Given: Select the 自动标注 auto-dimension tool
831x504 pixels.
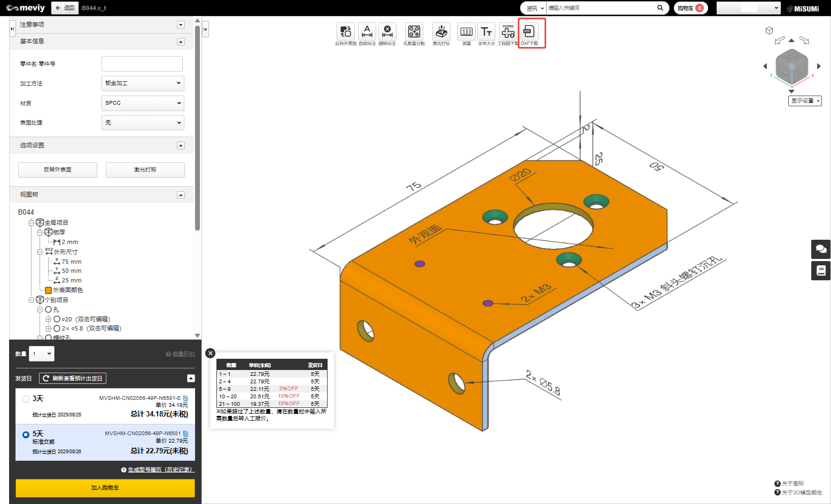Looking at the screenshot, I should tap(367, 31).
